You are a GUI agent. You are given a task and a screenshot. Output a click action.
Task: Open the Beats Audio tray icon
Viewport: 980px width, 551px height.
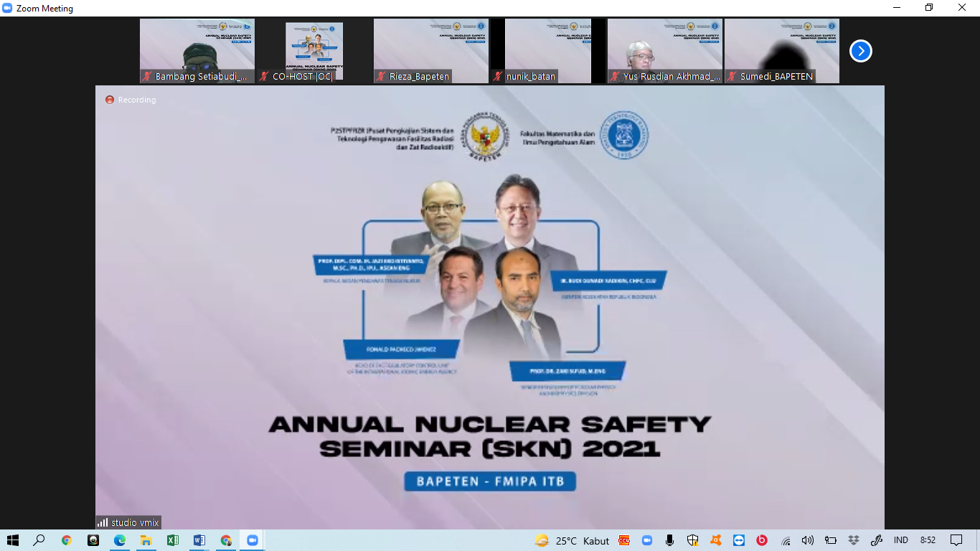click(762, 540)
